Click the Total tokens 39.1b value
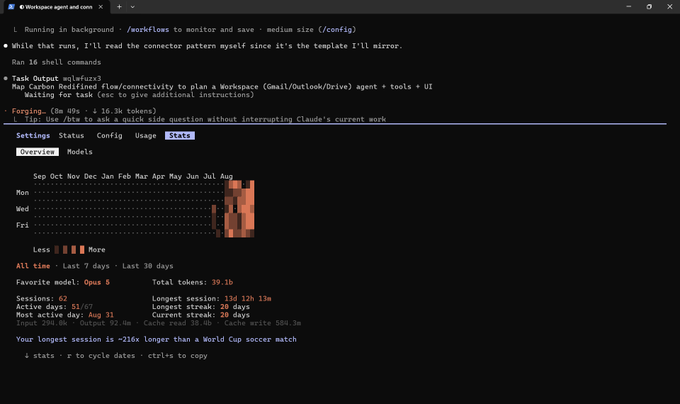 tap(222, 282)
